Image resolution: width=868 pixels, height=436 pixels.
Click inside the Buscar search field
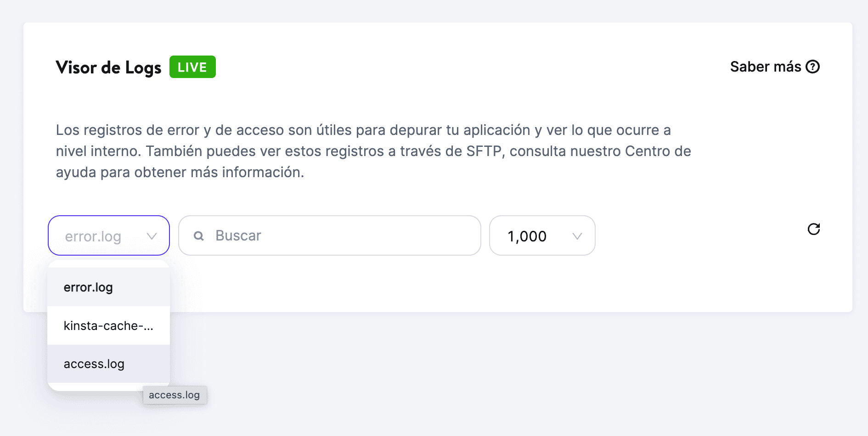coord(329,235)
